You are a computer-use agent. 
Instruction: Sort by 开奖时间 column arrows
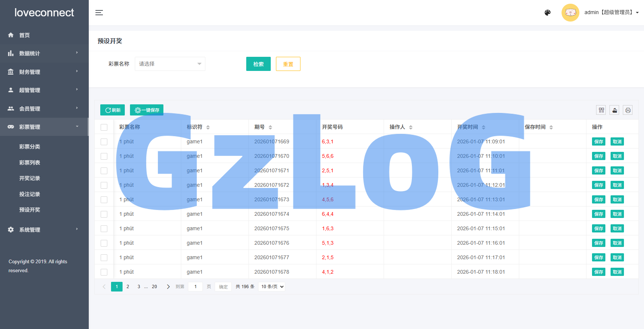point(484,127)
